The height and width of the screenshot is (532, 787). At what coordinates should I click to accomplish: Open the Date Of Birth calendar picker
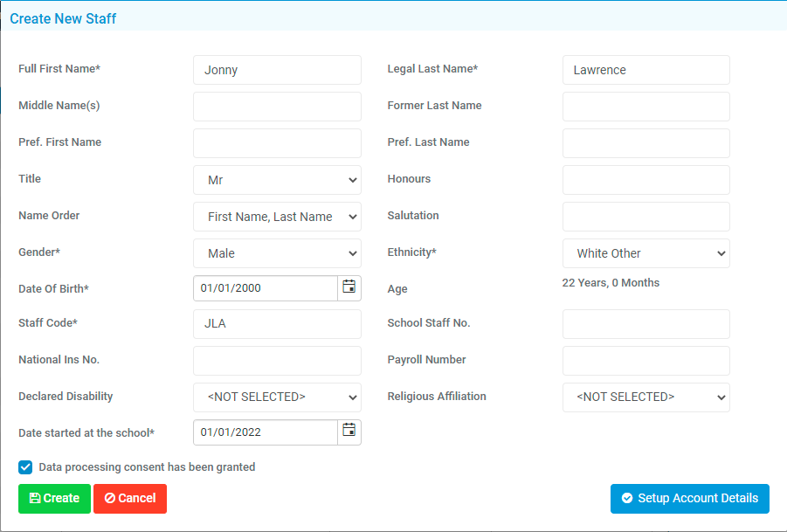349,288
